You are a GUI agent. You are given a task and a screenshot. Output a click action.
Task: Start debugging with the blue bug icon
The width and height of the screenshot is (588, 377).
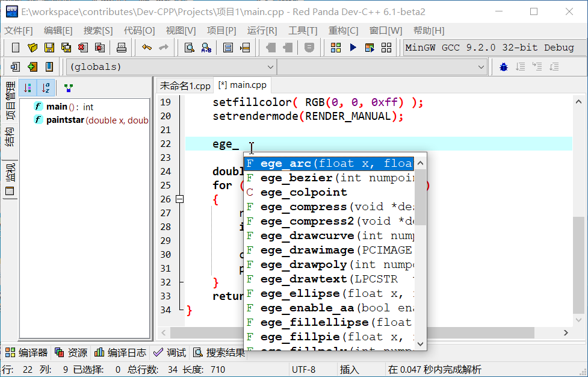[x=504, y=67]
